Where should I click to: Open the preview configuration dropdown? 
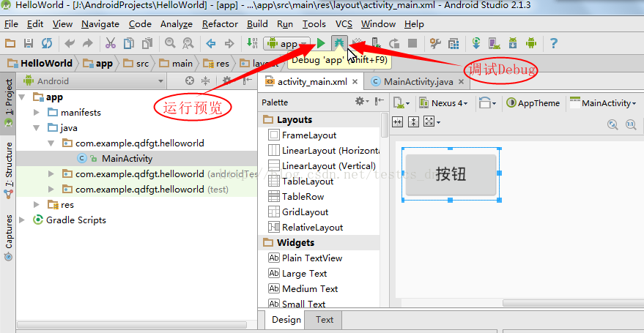(x=401, y=103)
